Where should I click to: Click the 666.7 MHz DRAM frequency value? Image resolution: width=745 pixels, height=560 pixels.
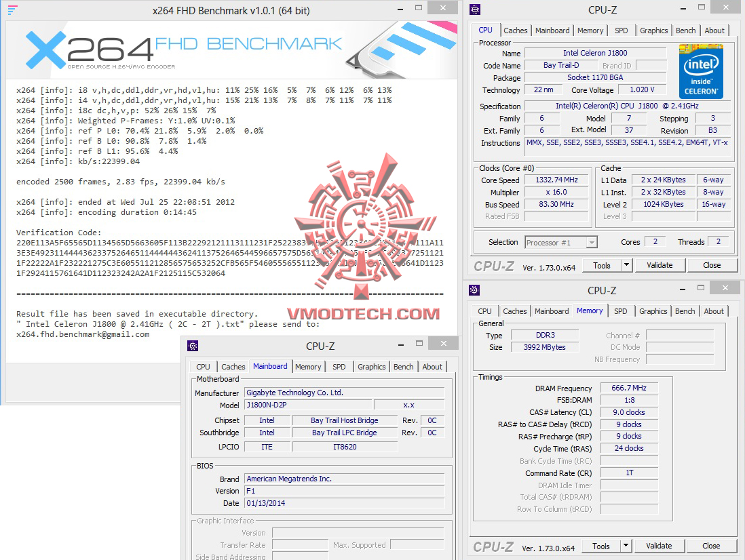pos(629,388)
